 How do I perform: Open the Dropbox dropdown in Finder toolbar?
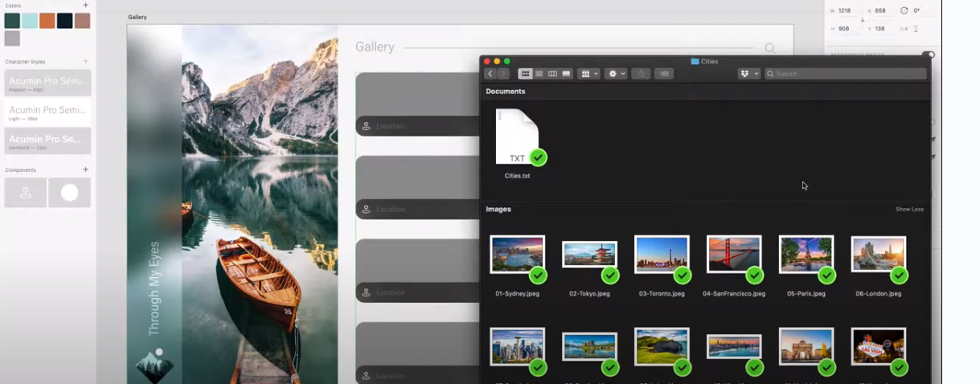pyautogui.click(x=748, y=74)
